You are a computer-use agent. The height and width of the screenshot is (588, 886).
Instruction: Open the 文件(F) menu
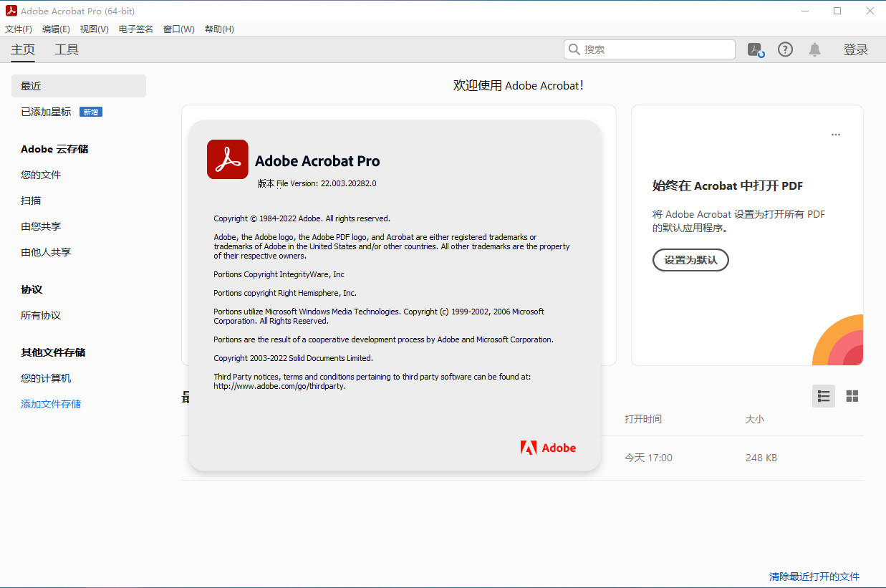[19, 29]
